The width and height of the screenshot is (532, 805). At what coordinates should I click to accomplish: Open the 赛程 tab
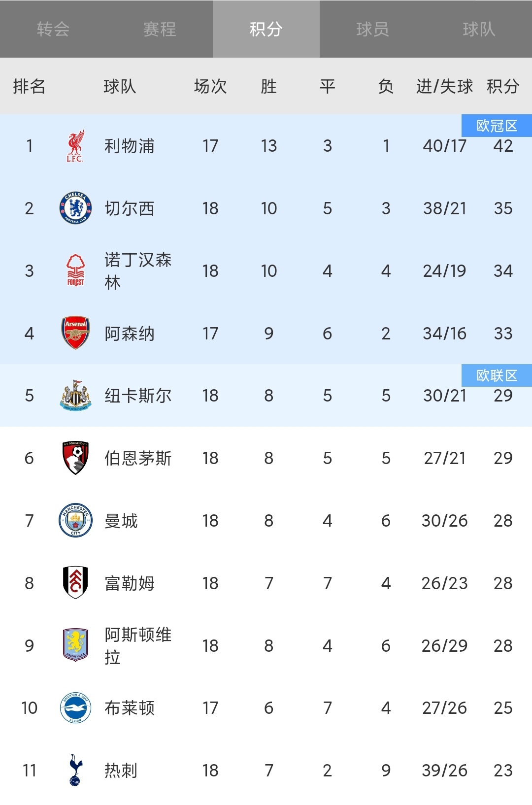tap(159, 29)
